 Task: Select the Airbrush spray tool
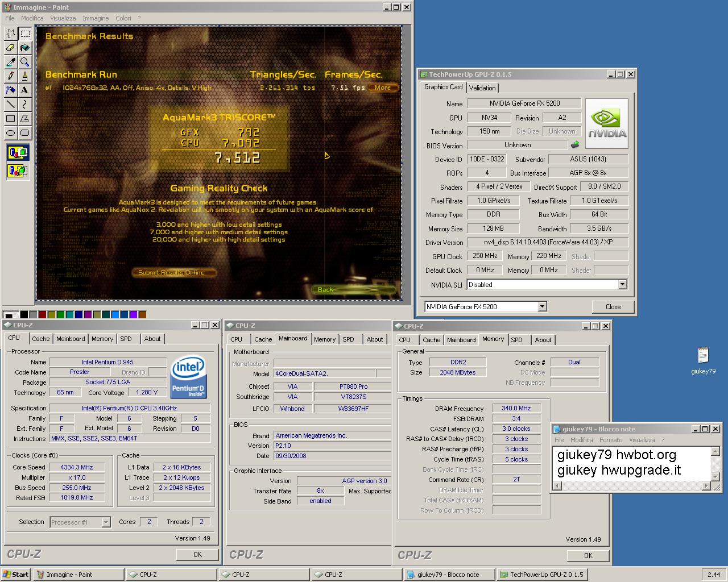pyautogui.click(x=10, y=90)
